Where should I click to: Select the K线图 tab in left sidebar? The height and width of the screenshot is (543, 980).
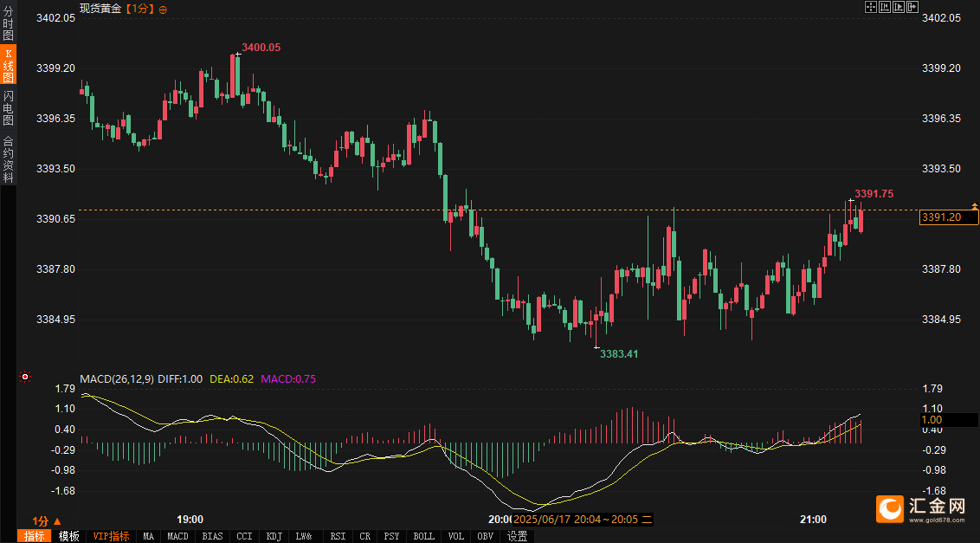point(8,64)
